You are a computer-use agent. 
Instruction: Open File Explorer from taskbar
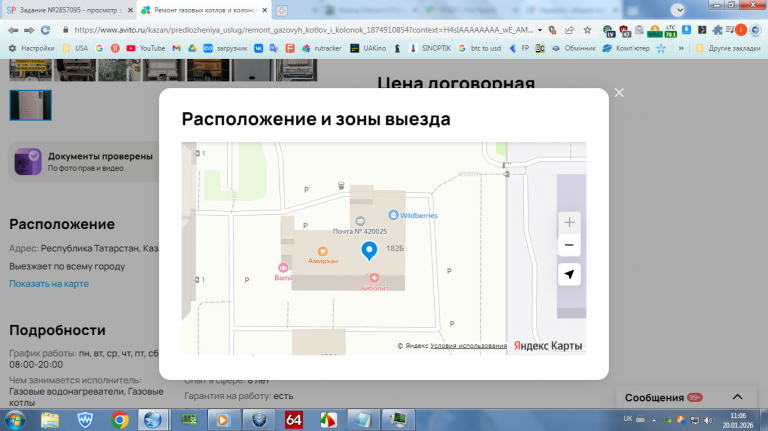click(x=49, y=420)
